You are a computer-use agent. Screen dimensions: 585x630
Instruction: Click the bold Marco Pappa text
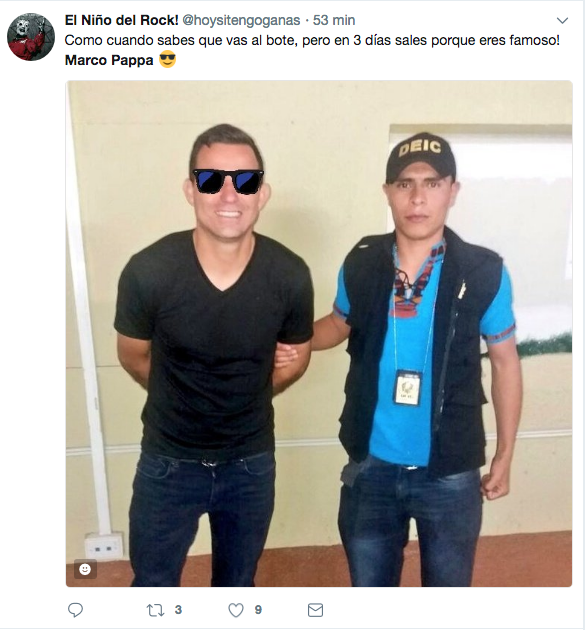(109, 60)
